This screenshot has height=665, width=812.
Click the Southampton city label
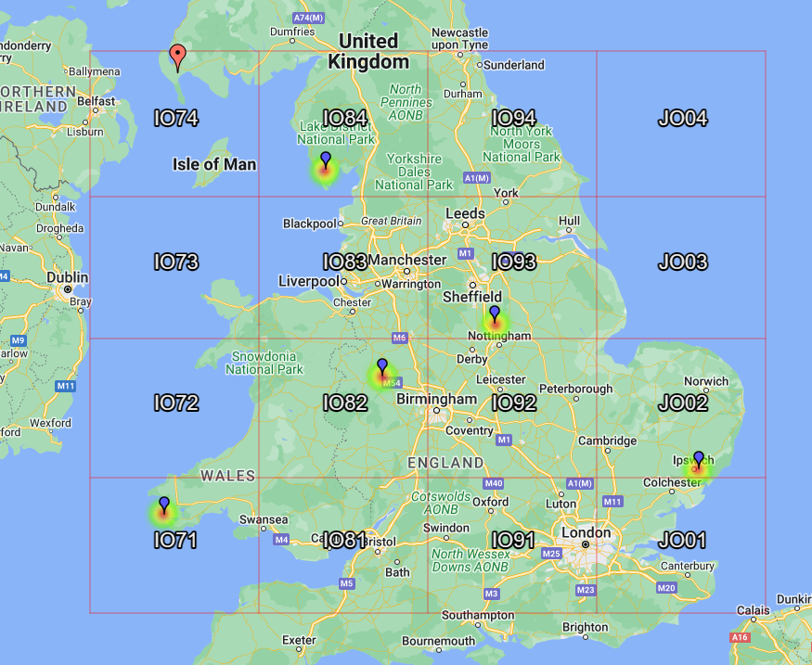click(478, 615)
